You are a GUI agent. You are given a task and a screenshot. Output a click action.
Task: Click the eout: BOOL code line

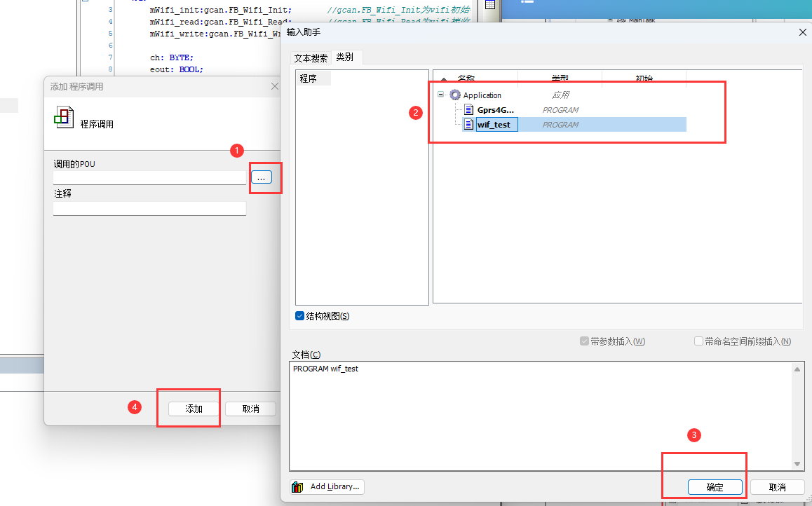tap(177, 69)
